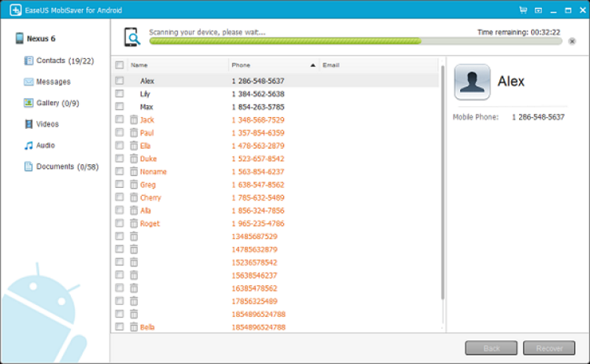Image resolution: width=590 pixels, height=364 pixels.
Task: Select the Contacts category icon
Action: coord(29,60)
